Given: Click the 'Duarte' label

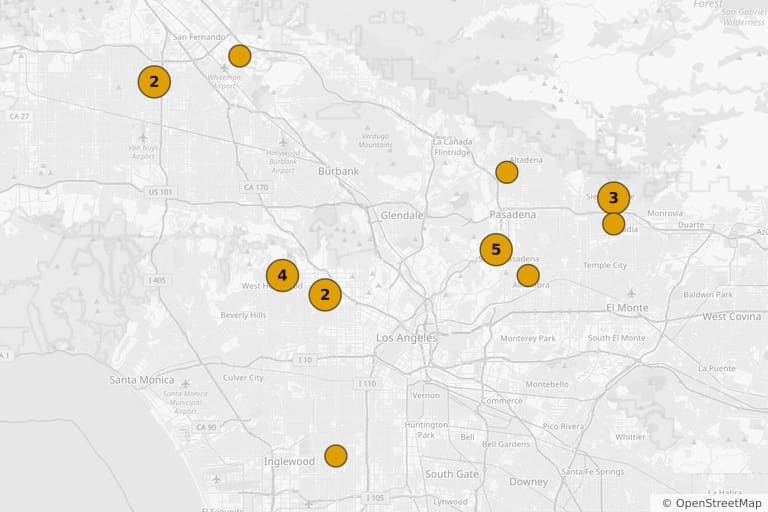Looking at the screenshot, I should (x=691, y=225).
